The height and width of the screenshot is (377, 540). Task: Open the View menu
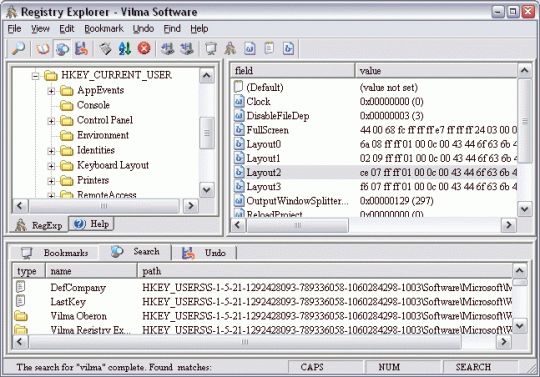point(40,29)
